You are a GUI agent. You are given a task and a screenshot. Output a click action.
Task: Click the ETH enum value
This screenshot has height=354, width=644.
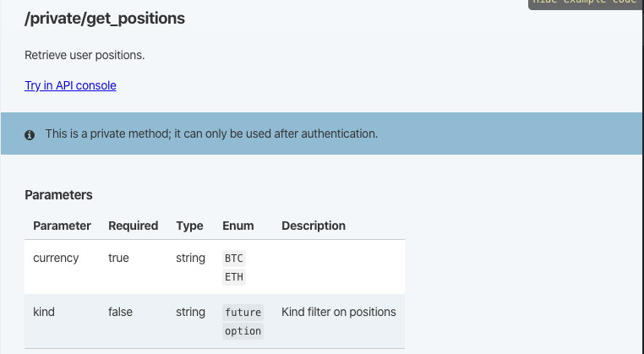[234, 276]
